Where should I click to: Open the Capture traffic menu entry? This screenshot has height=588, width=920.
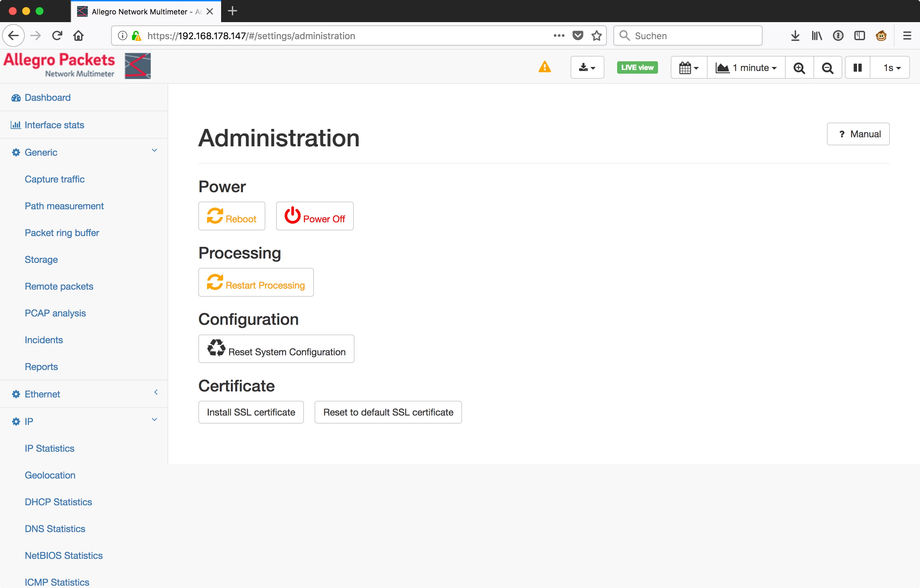tap(54, 179)
